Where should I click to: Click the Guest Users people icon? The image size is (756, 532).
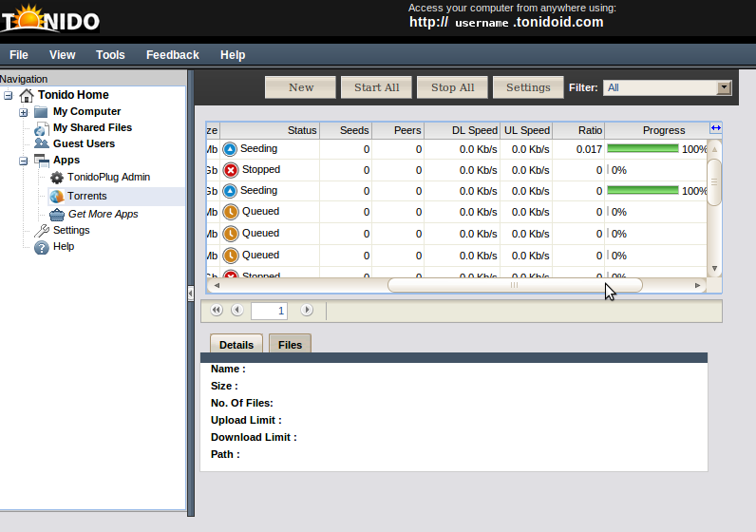(x=41, y=144)
